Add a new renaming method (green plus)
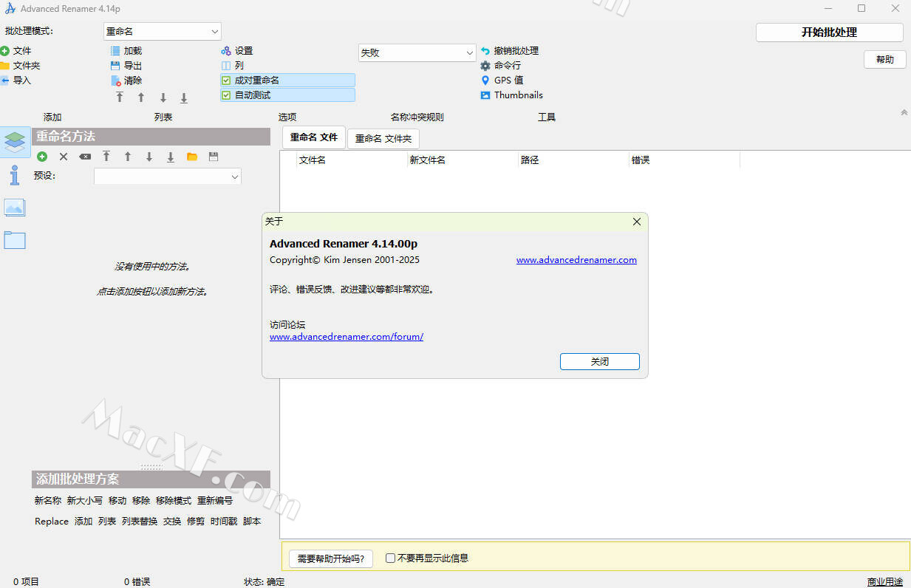 pyautogui.click(x=42, y=157)
